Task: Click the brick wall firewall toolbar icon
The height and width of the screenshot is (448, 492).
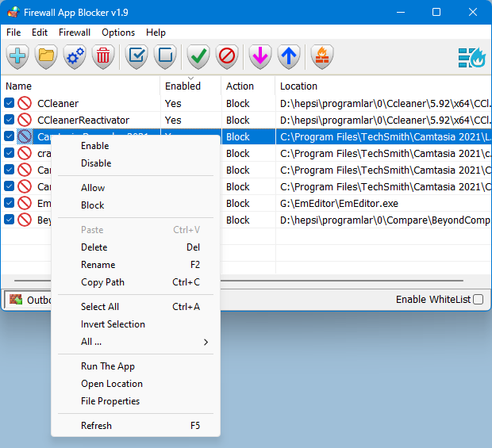Action: (322, 56)
